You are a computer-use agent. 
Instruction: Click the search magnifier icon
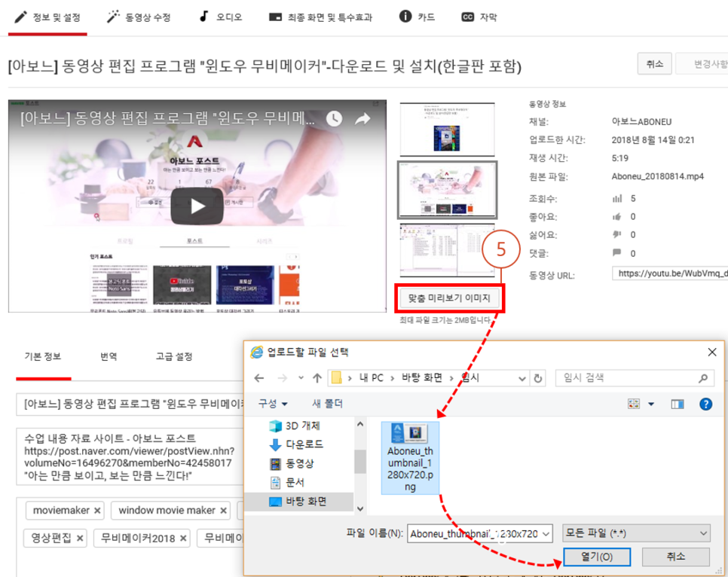pyautogui.click(x=703, y=378)
